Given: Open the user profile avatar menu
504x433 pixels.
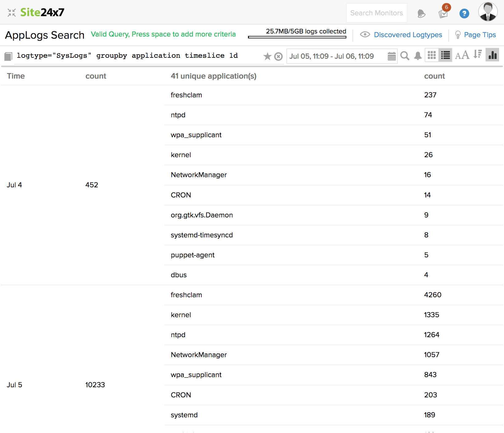Looking at the screenshot, I should 488,12.
